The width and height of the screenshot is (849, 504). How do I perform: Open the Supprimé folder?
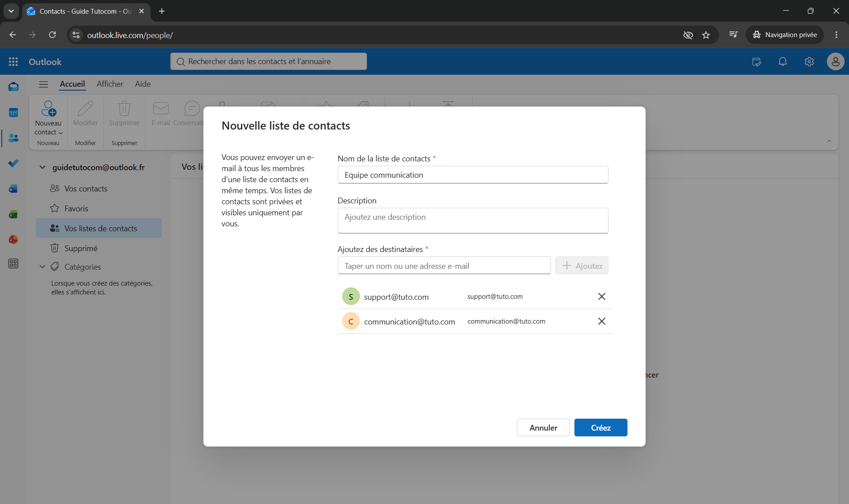(99, 248)
